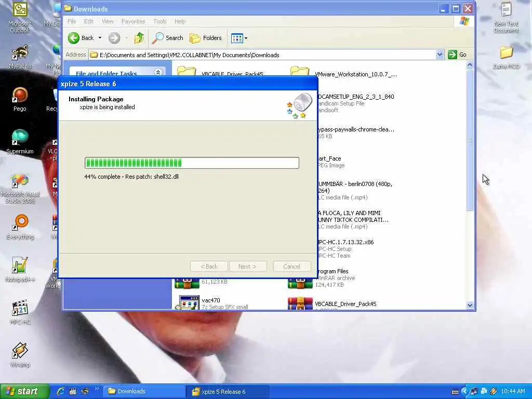Click Cancel button in xpize installer
This screenshot has height=399, width=532.
tap(292, 267)
